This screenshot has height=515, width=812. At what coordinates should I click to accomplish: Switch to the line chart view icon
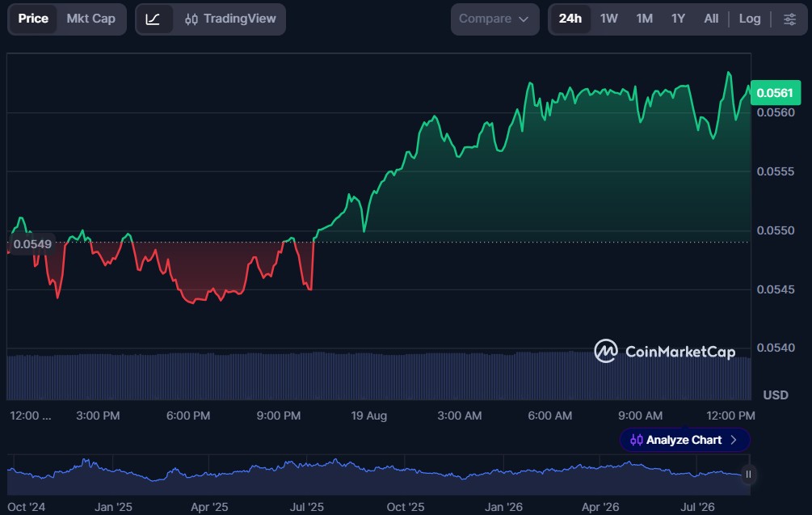click(154, 19)
